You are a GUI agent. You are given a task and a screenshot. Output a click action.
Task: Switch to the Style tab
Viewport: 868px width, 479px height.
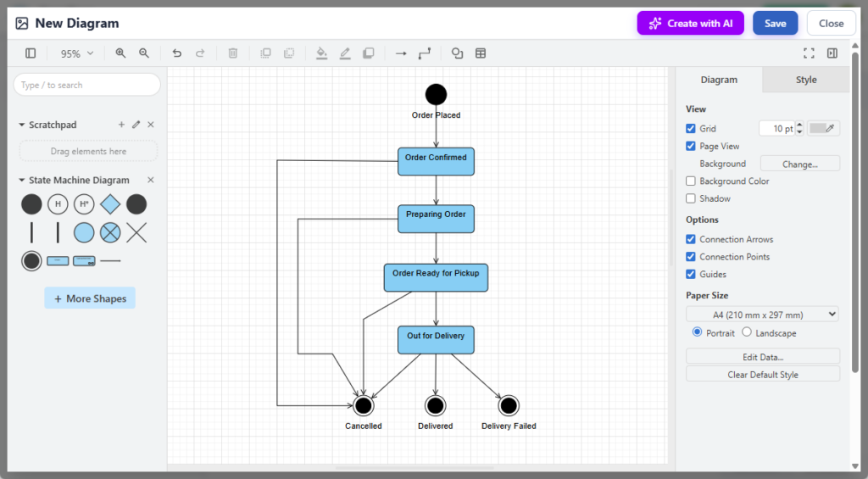[805, 80]
